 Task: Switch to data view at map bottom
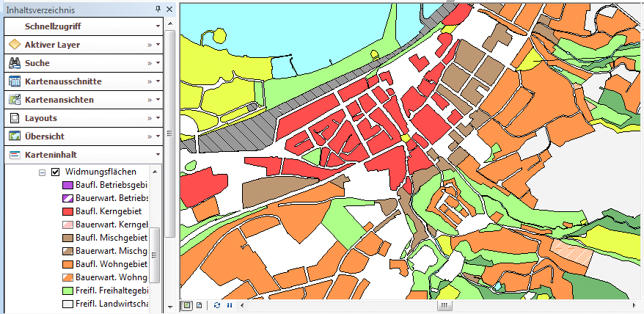(x=188, y=305)
